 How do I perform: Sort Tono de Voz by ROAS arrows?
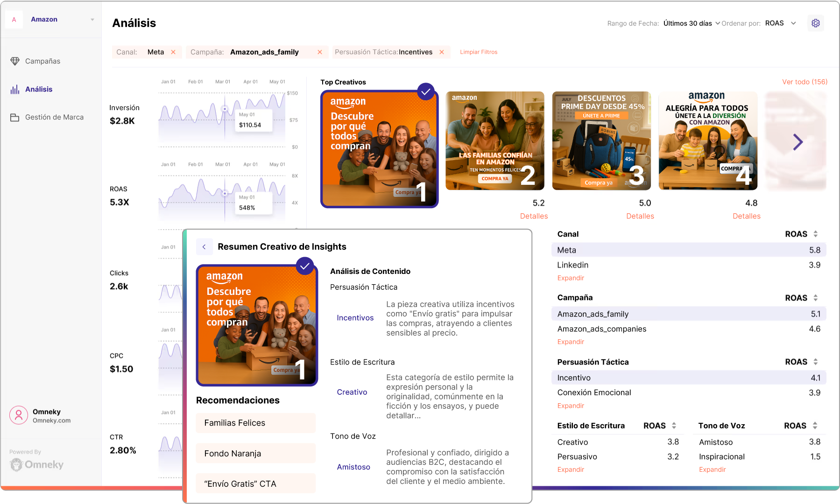(815, 426)
